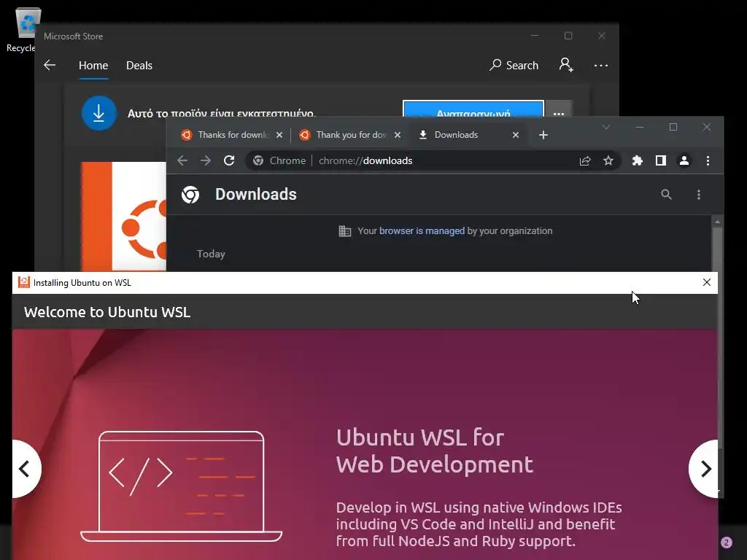Screen dimensions: 747x560
Task: Click Chrome forward navigation arrow
Action: [205, 160]
